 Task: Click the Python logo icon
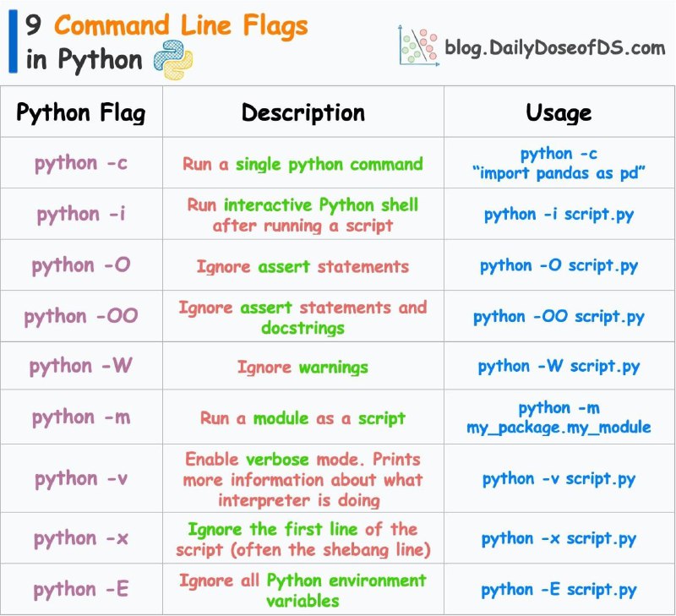pos(173,59)
